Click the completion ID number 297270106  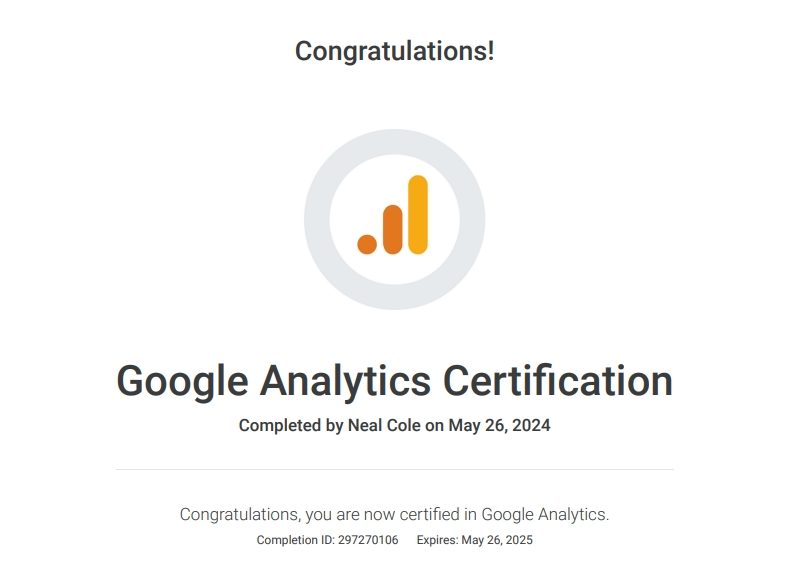[368, 540]
